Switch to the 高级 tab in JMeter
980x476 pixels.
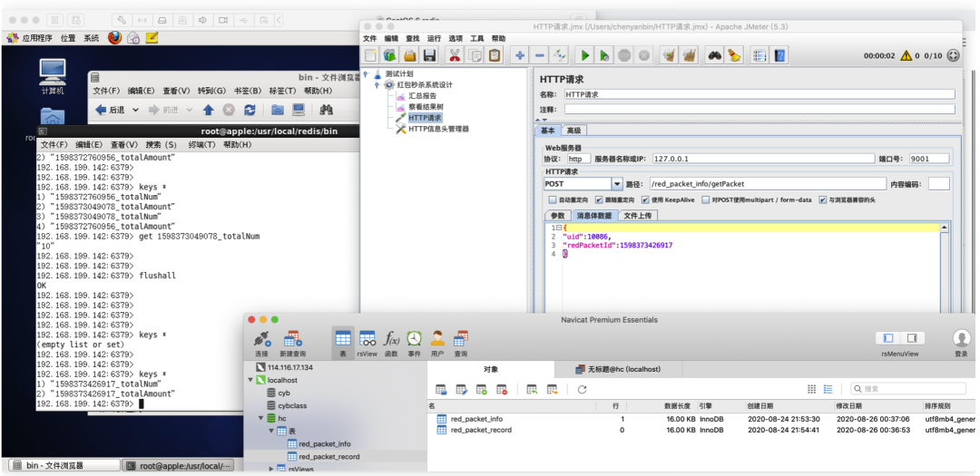pyautogui.click(x=573, y=131)
